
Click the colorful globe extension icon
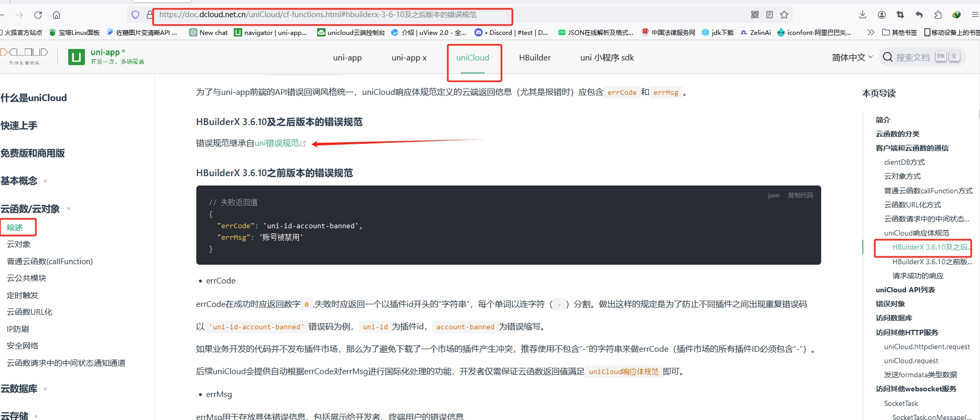(x=957, y=15)
